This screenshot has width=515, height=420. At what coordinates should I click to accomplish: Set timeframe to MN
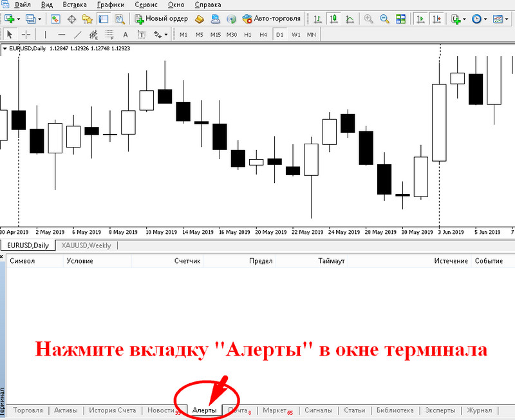[x=312, y=35]
